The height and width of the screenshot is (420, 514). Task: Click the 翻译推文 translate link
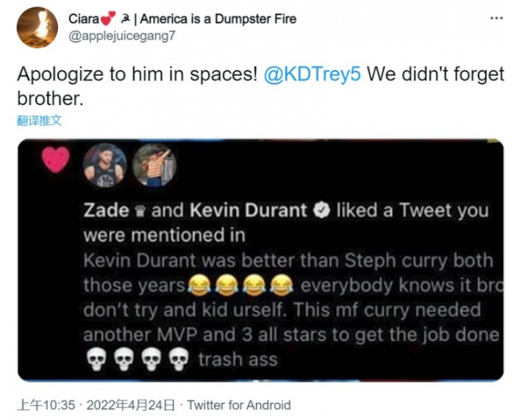pos(39,120)
